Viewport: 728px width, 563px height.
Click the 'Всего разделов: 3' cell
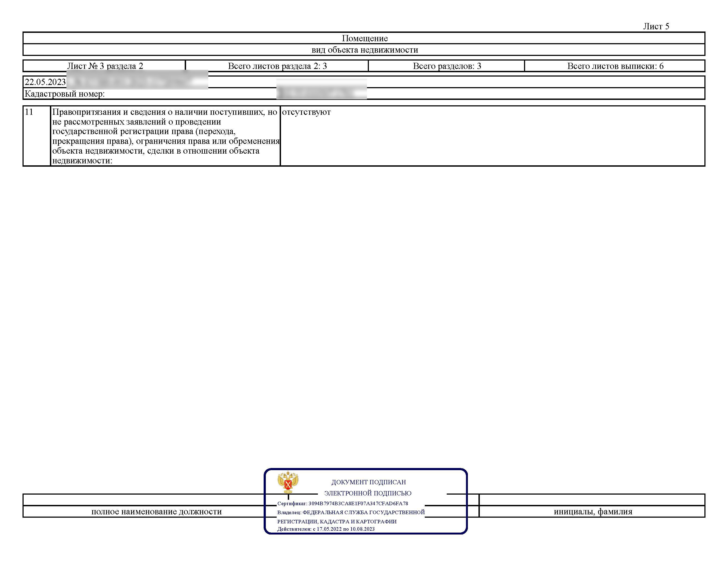point(447,66)
